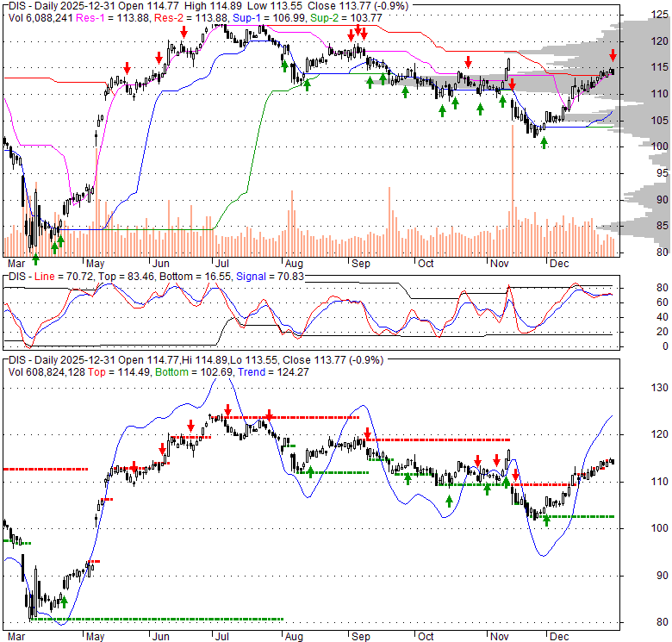Screen dimensions: 672x642
Task: Click the late-December red sell arrow, top chart
Action: [x=613, y=55]
